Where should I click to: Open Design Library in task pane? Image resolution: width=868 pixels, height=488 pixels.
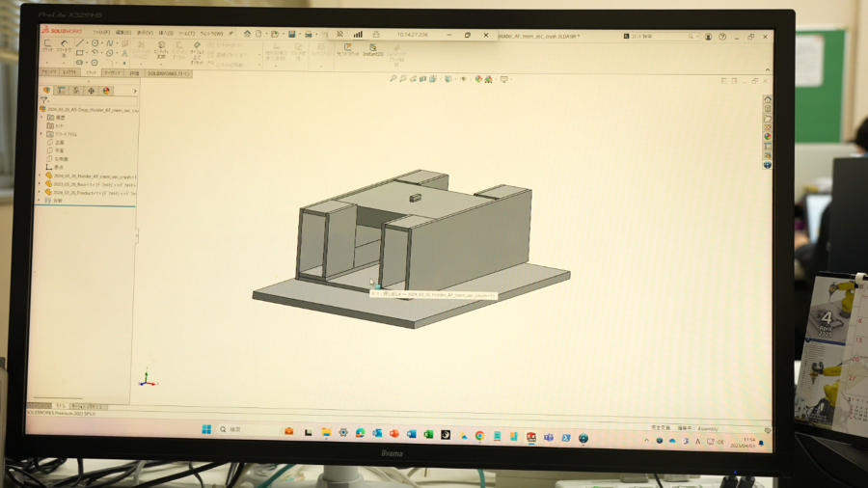tap(768, 109)
